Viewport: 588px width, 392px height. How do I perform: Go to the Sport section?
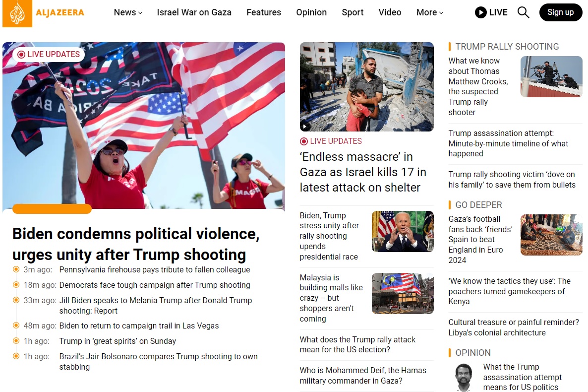[353, 12]
